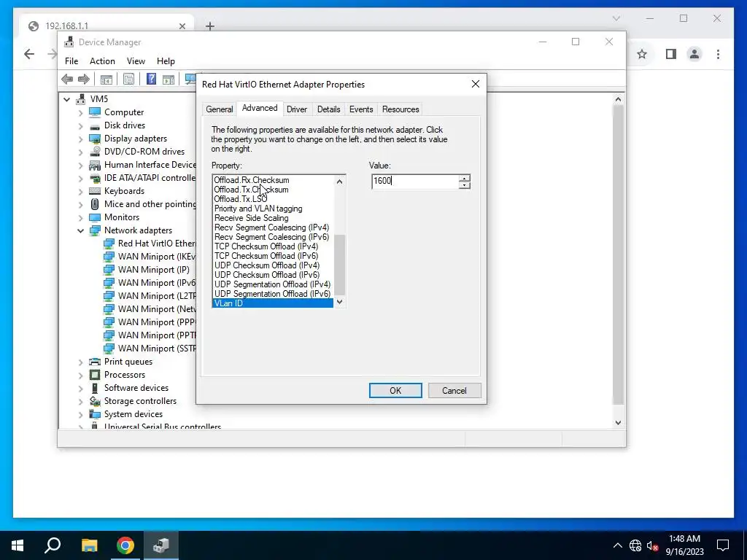The image size is (747, 560).
Task: Click the show/hide action pane toolbar icon
Action: click(169, 79)
